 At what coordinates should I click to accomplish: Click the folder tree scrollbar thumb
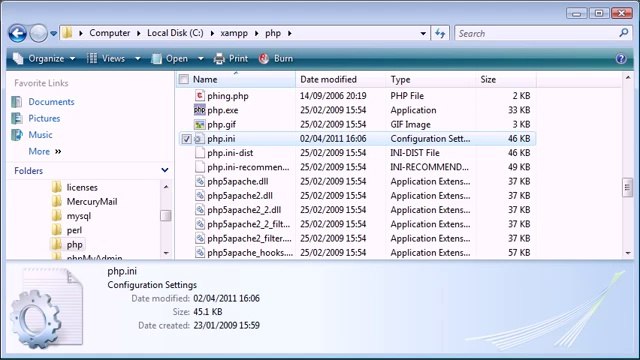point(165,216)
